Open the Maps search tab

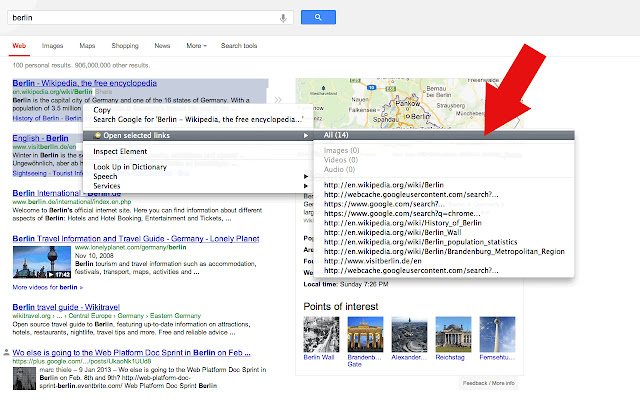[87, 46]
